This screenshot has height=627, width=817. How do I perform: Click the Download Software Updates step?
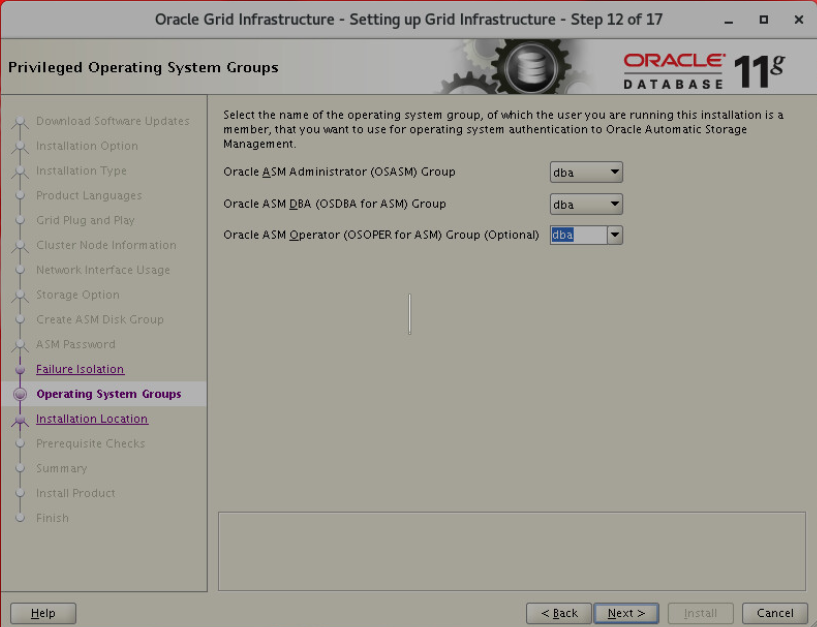pos(113,121)
